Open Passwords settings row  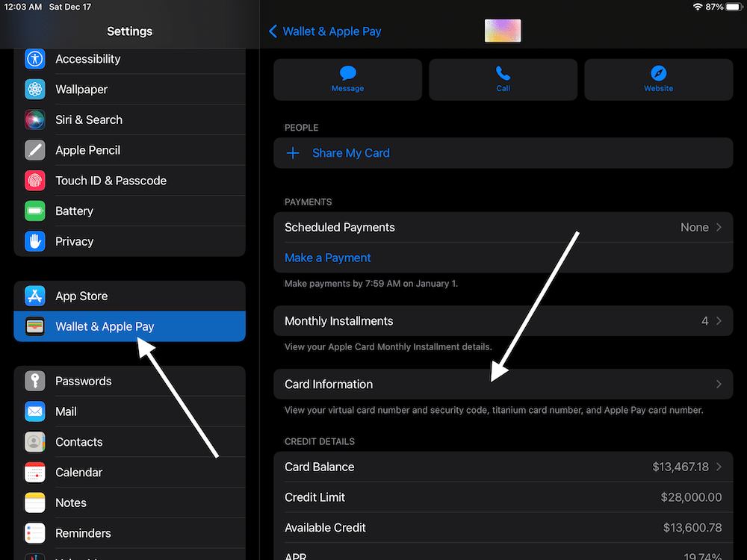129,382
